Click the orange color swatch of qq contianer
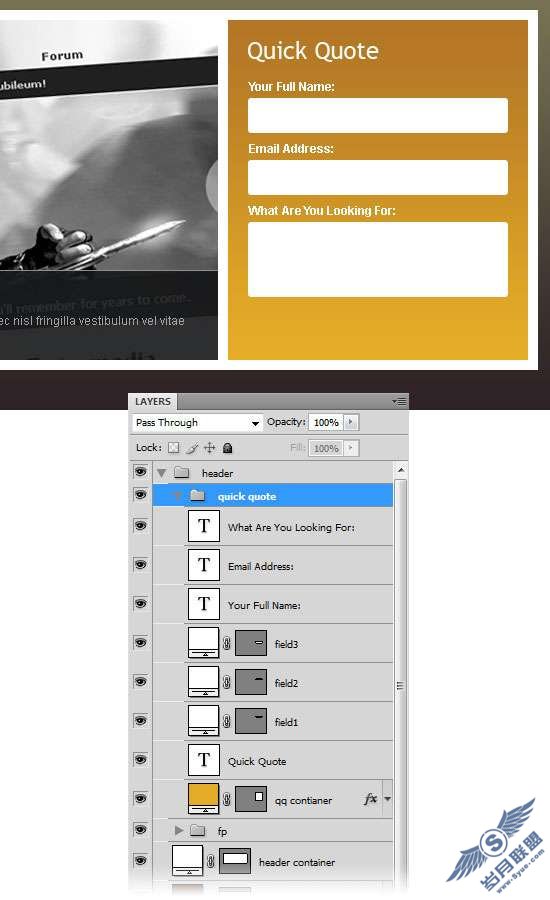The width and height of the screenshot is (550, 900). 204,798
